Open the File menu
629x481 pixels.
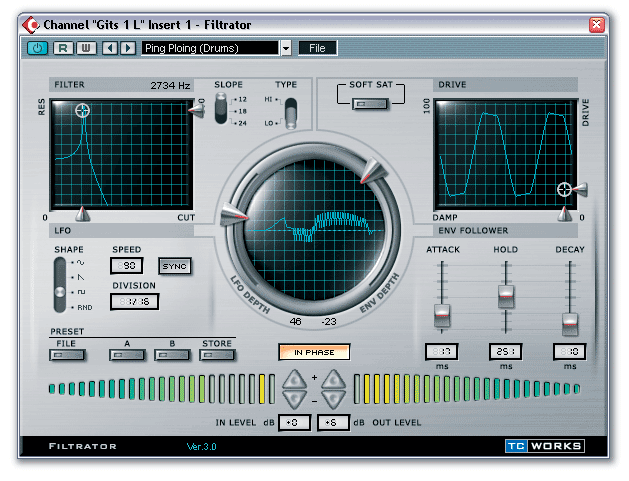coord(317,48)
